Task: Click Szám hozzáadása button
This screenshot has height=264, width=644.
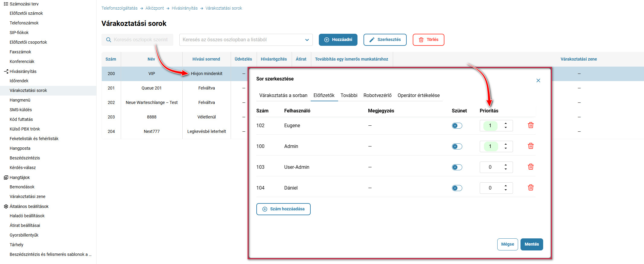Action: 283,209
